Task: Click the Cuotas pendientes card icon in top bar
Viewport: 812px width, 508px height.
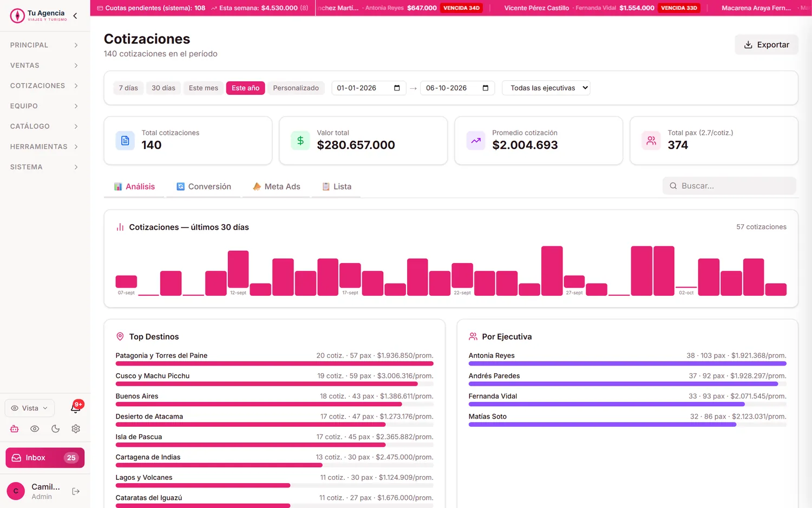Action: (x=100, y=8)
